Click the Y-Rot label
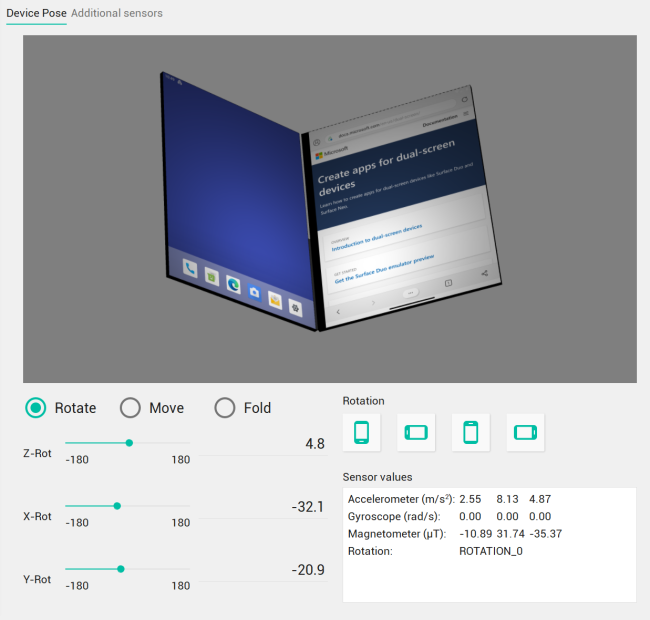 [x=37, y=579]
